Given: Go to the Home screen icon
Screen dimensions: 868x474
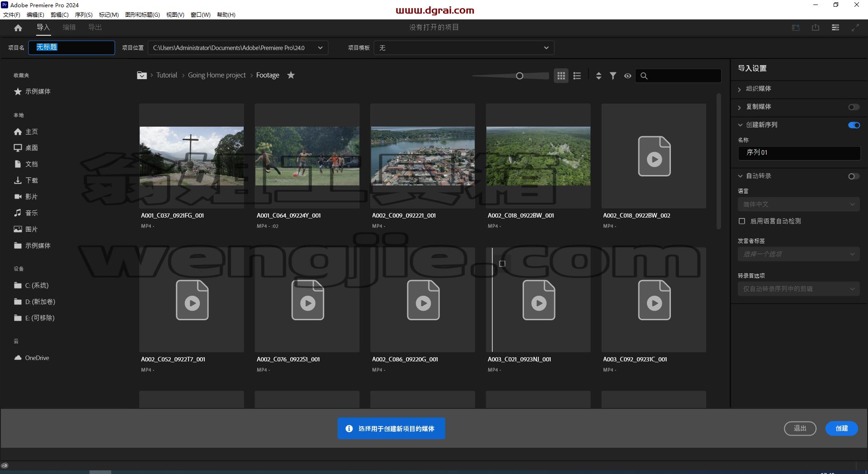Looking at the screenshot, I should 18,28.
